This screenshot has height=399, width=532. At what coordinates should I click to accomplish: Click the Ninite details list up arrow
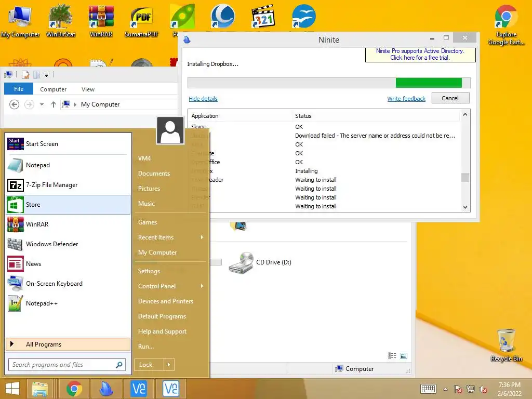coord(465,115)
